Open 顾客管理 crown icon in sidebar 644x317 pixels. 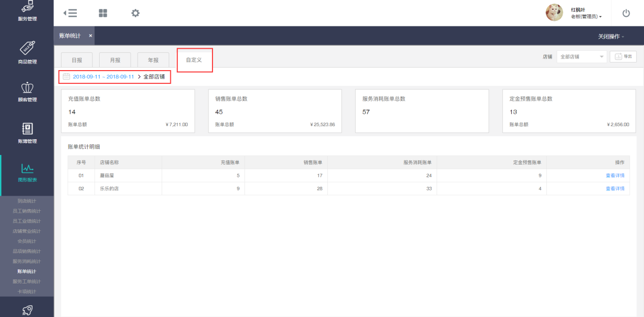coord(27,92)
